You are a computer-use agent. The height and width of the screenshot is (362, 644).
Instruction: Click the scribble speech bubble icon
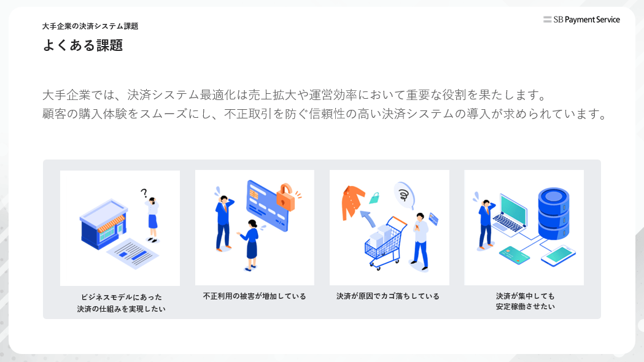point(404,194)
